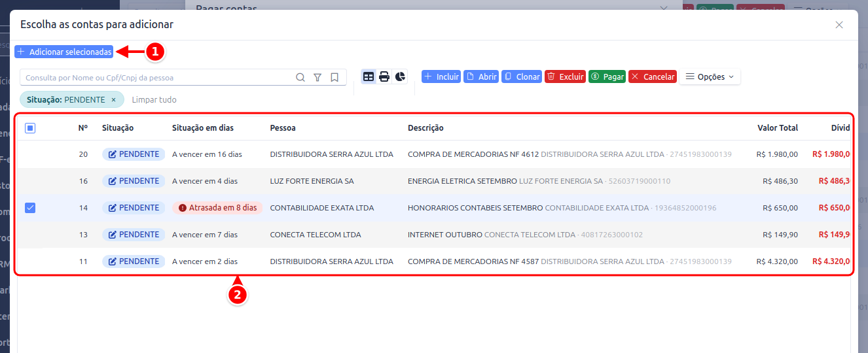Click number 11 in Nº column

click(x=83, y=261)
